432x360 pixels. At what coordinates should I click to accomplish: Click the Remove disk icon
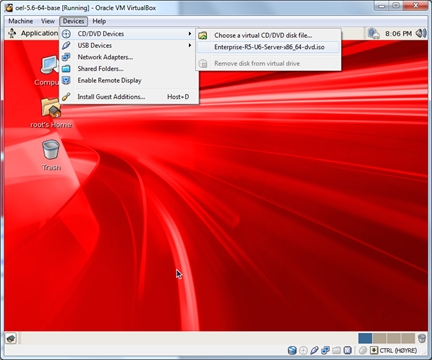click(x=203, y=63)
